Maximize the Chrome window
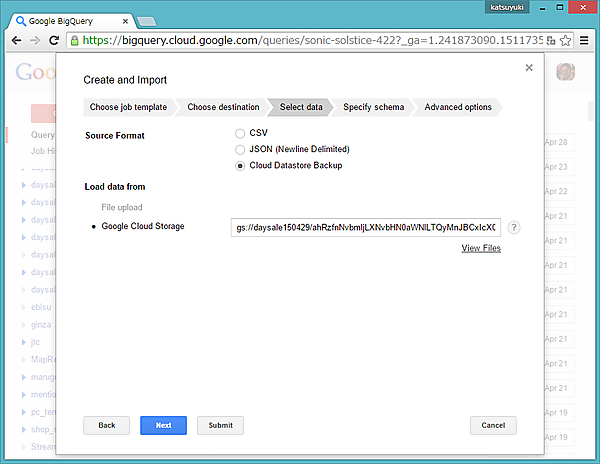Image resolution: width=600 pixels, height=464 pixels. [x=559, y=8]
